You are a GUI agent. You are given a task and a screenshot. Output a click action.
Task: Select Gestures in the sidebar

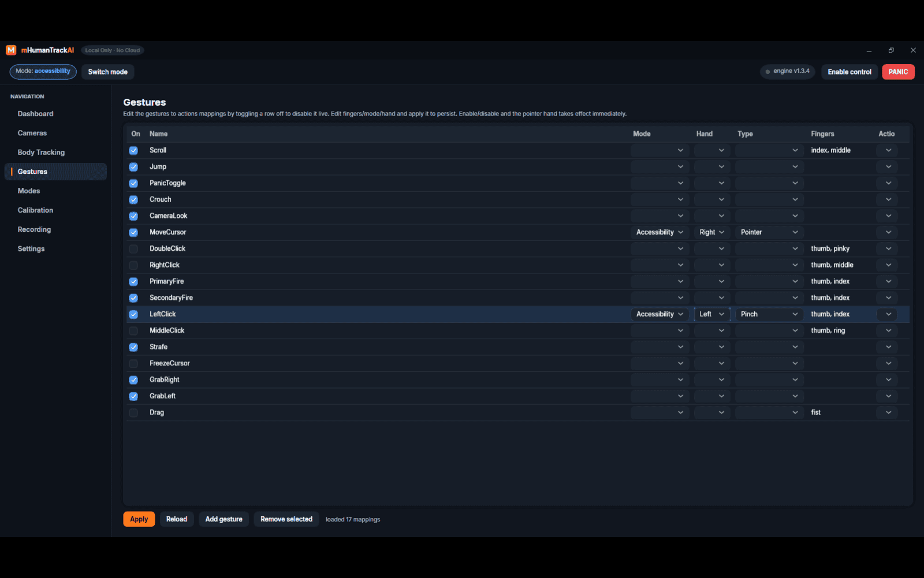pos(55,172)
